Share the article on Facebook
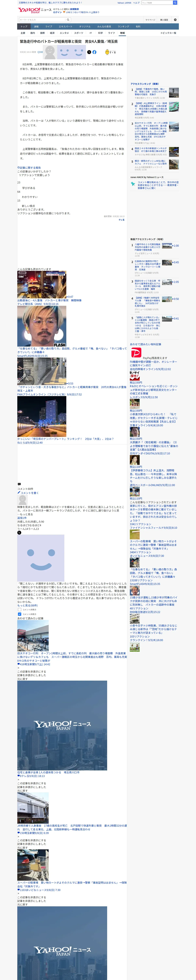The width and height of the screenshot is (196, 980). (x=94, y=52)
